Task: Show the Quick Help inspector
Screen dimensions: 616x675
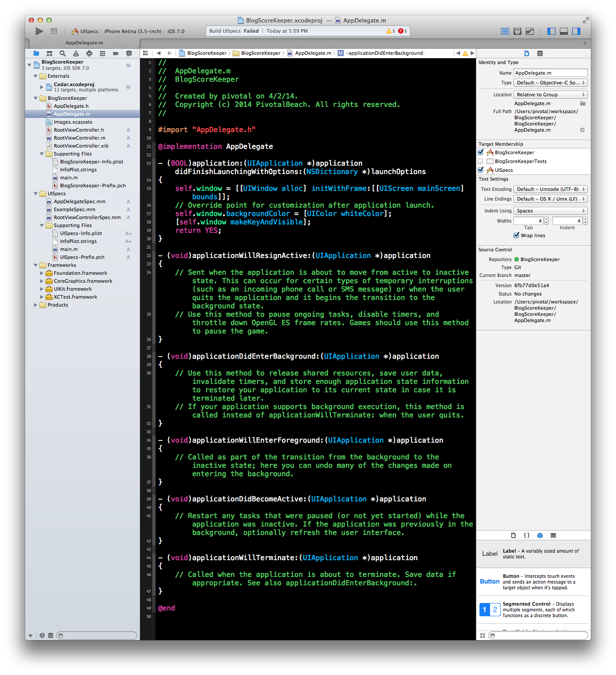Action: pos(540,53)
